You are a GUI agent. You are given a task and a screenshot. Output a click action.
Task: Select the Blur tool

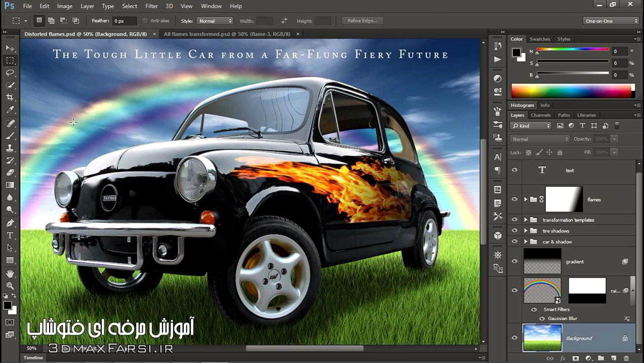click(10, 197)
